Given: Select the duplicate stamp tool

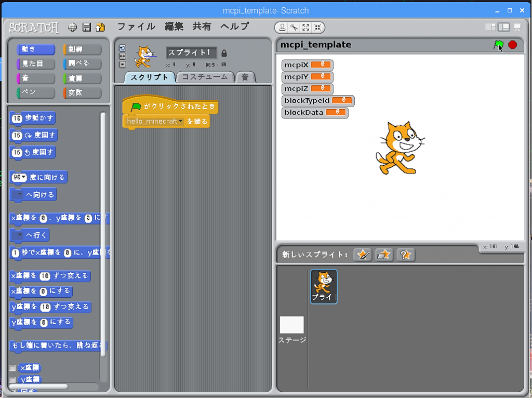Looking at the screenshot, I should coord(282,28).
